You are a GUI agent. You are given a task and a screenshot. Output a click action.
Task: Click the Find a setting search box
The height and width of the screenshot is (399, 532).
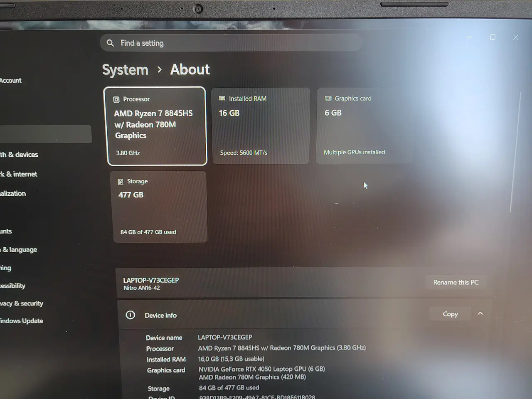coord(231,43)
